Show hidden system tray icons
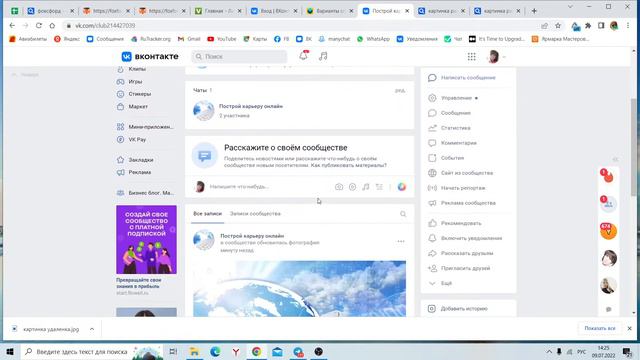Image resolution: width=640 pixels, height=360 pixels. coord(549,352)
